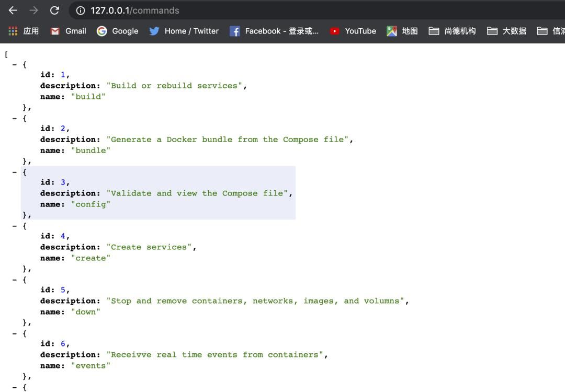Collapse the JSON object with id 6
Screen dimensions: 565x392
(14, 333)
